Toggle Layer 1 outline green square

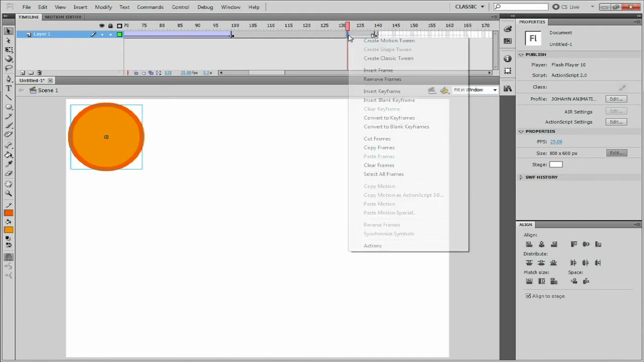click(119, 34)
